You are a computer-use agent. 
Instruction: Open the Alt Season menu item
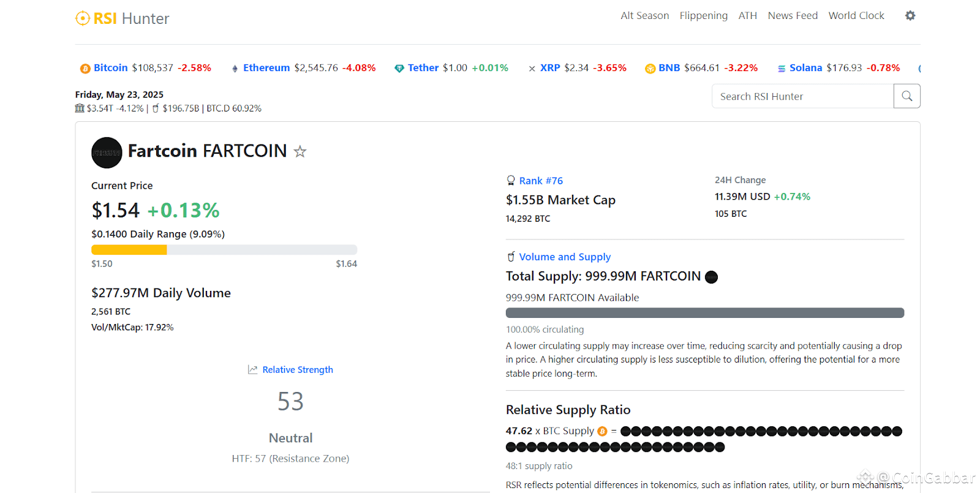point(644,15)
